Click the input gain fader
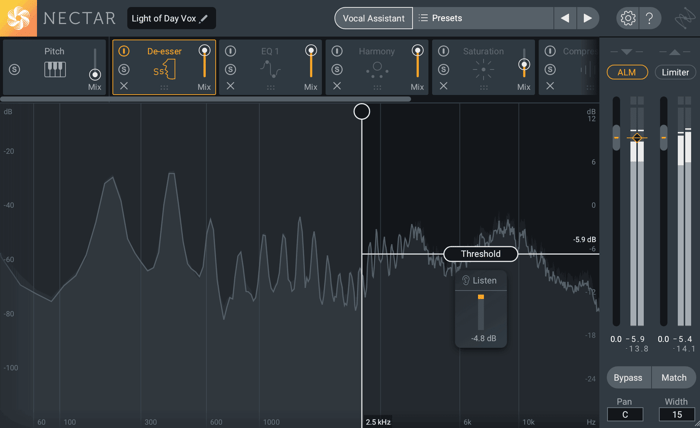700x428 pixels. (617, 137)
